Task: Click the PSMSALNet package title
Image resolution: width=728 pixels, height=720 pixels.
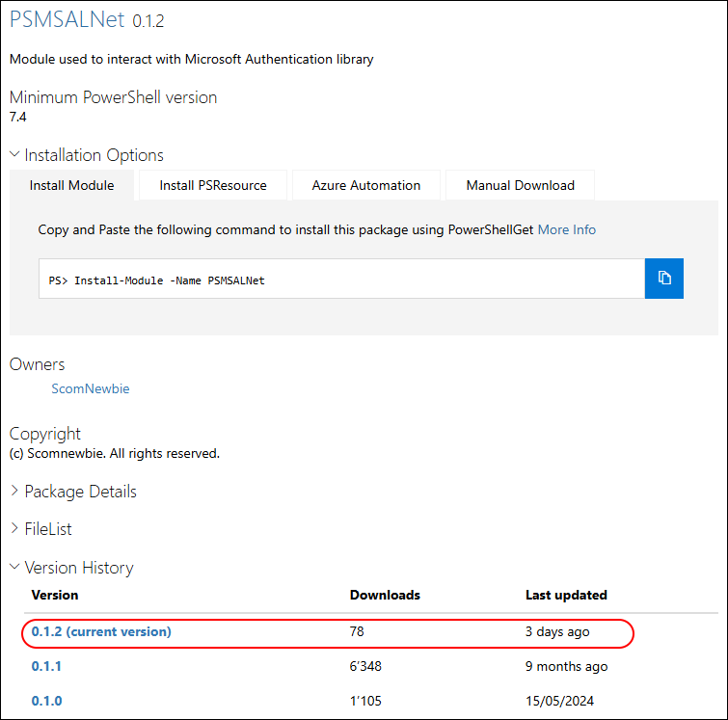Action: (67, 19)
